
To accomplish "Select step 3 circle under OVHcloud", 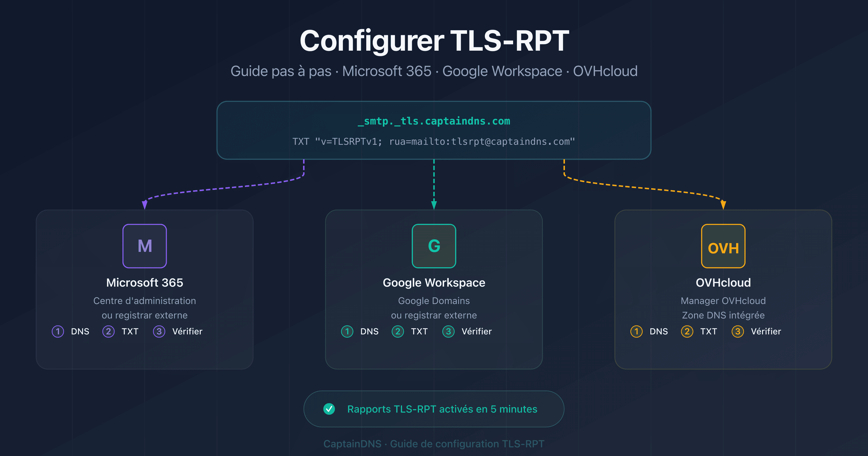I will point(738,331).
